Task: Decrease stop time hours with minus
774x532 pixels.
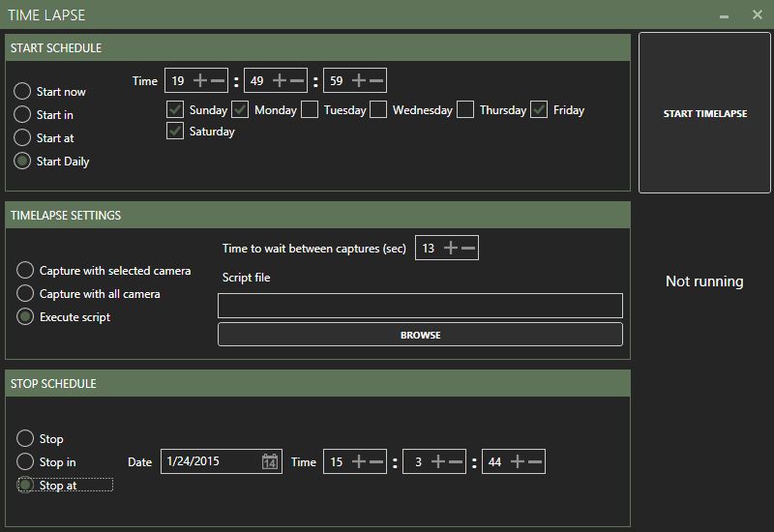Action: click(x=376, y=461)
